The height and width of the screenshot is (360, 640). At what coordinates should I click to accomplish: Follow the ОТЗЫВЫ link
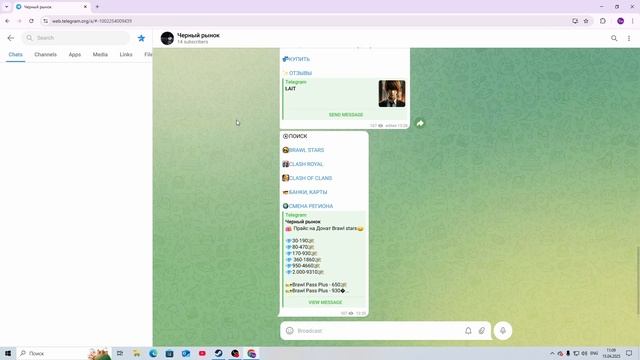(x=300, y=73)
